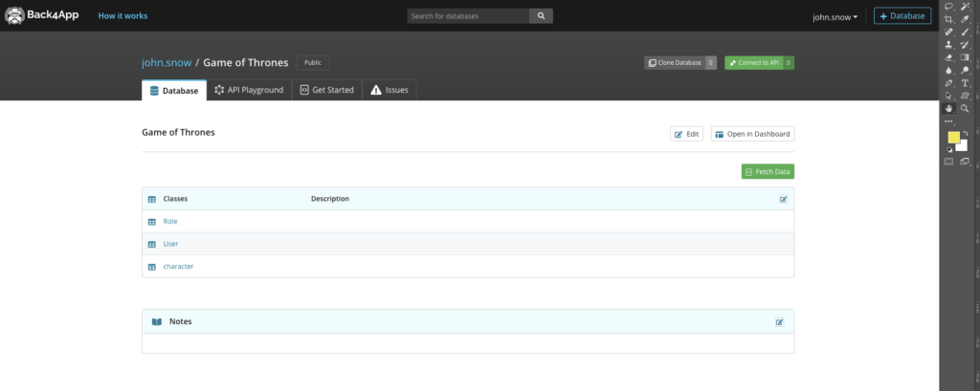Open the john.snow account dropdown
Screen dimensions: 980x391
[x=835, y=17]
